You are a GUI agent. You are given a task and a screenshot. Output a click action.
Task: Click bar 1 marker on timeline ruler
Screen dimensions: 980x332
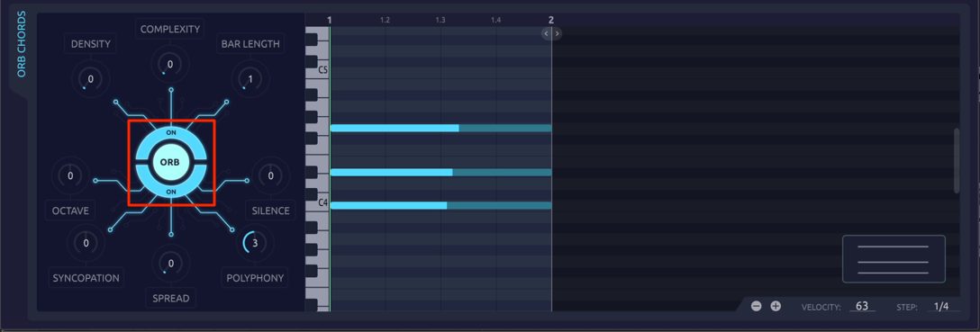pyautogui.click(x=330, y=20)
